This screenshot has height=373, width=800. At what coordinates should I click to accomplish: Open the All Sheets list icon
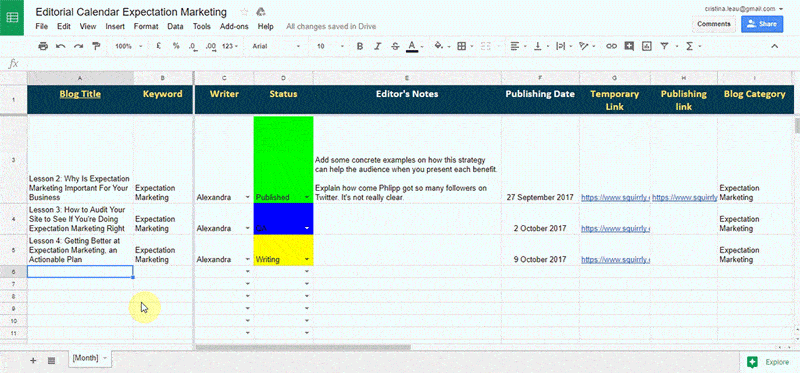[x=51, y=360]
